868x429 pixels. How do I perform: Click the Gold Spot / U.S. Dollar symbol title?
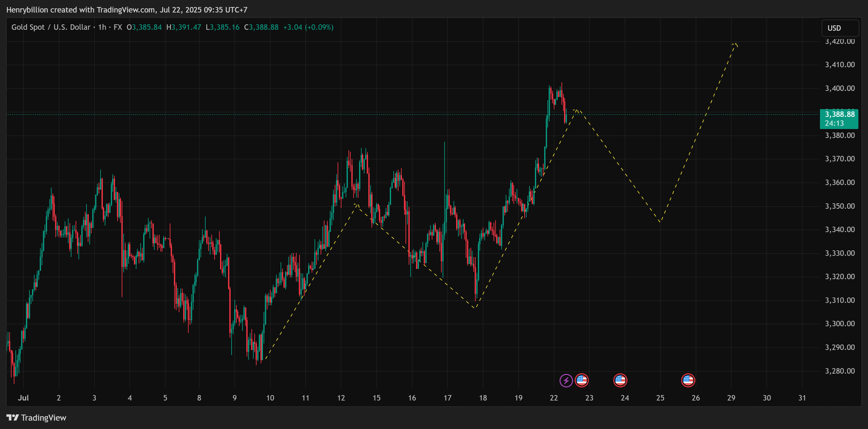coord(51,27)
